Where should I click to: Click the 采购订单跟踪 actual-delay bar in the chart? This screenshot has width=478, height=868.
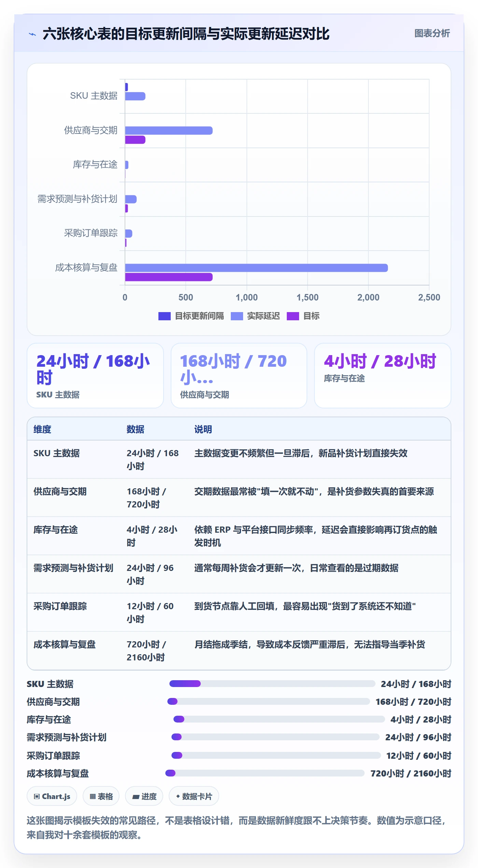(x=129, y=234)
